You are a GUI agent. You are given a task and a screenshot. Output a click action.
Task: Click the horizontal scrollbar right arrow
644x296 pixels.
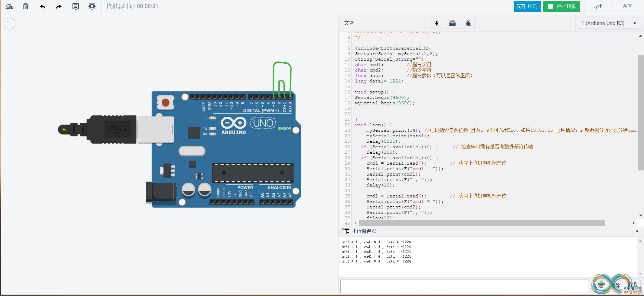[633, 223]
